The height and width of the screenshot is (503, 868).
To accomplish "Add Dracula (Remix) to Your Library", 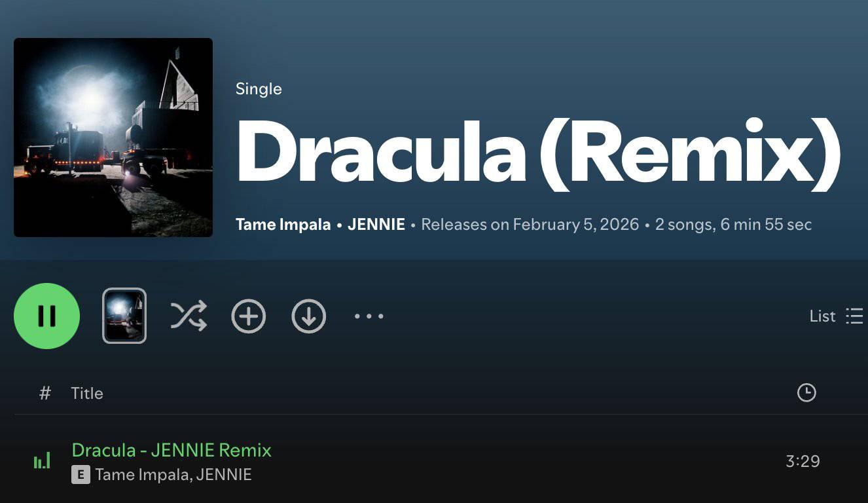I will tap(249, 316).
